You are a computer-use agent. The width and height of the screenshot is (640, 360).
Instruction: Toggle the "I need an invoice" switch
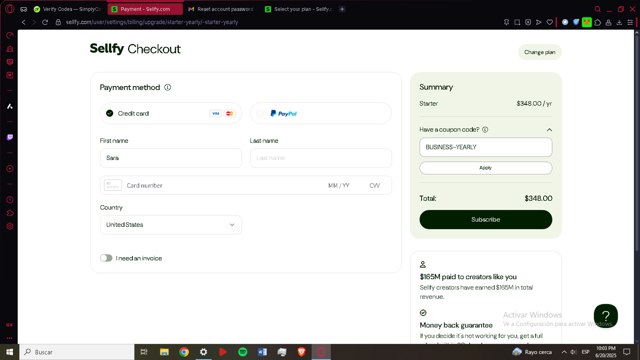[106, 258]
